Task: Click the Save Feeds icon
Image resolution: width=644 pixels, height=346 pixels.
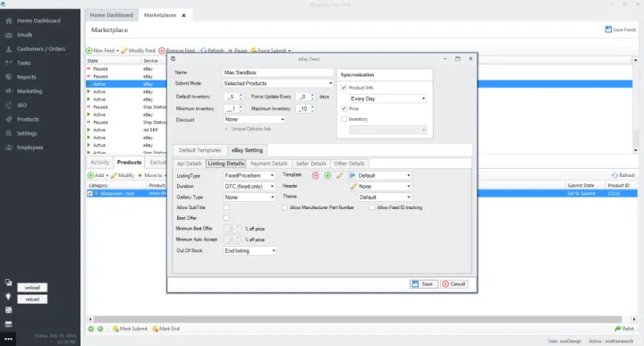Action: point(608,30)
